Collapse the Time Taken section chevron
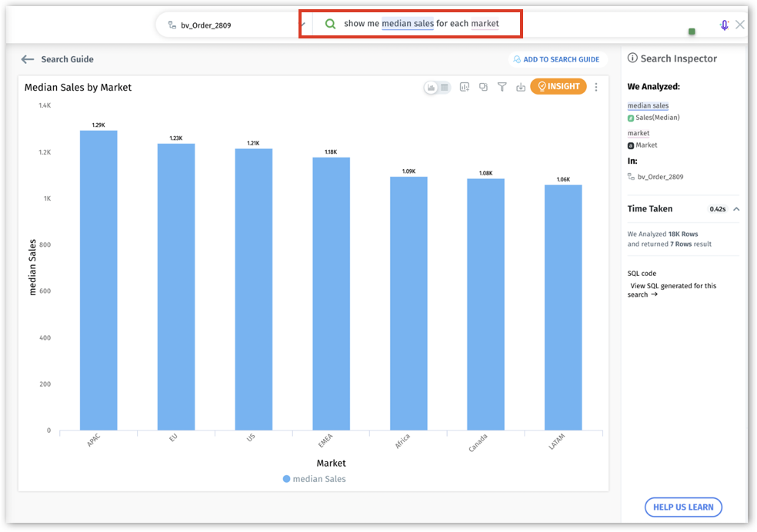 point(736,209)
